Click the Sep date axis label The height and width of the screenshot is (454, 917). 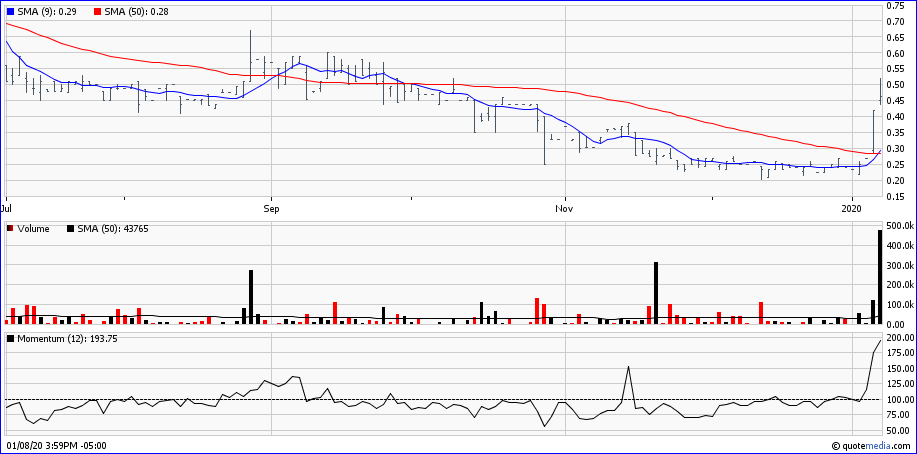(x=271, y=208)
